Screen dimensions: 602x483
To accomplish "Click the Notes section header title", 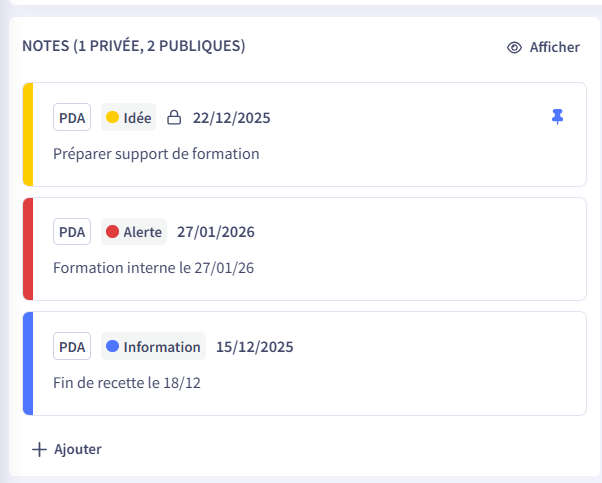I will 133,46.
